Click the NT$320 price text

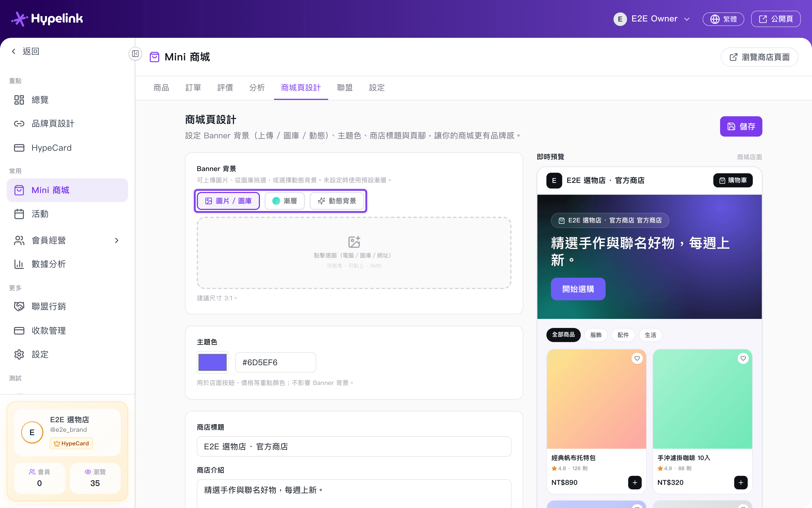pos(670,483)
